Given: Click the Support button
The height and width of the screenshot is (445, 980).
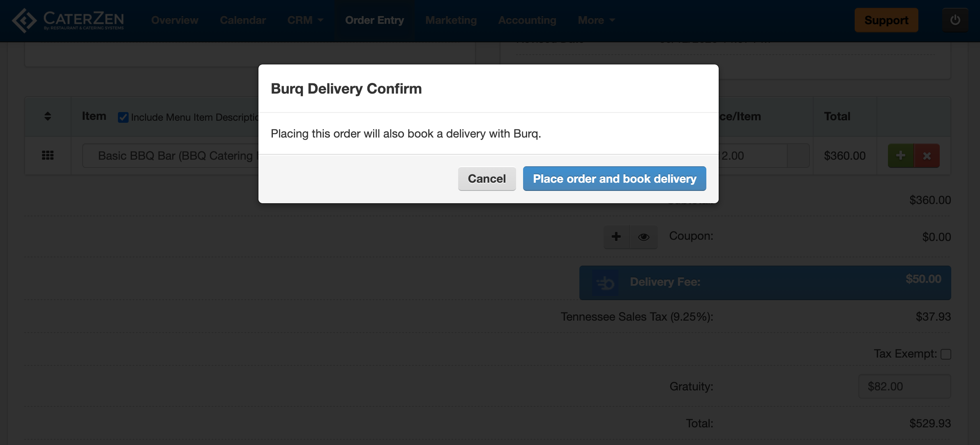Looking at the screenshot, I should 886,20.
